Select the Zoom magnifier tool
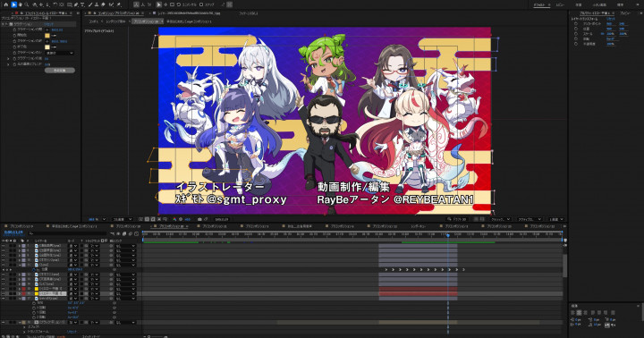Screen dimensions: 644x338 click(27, 4)
